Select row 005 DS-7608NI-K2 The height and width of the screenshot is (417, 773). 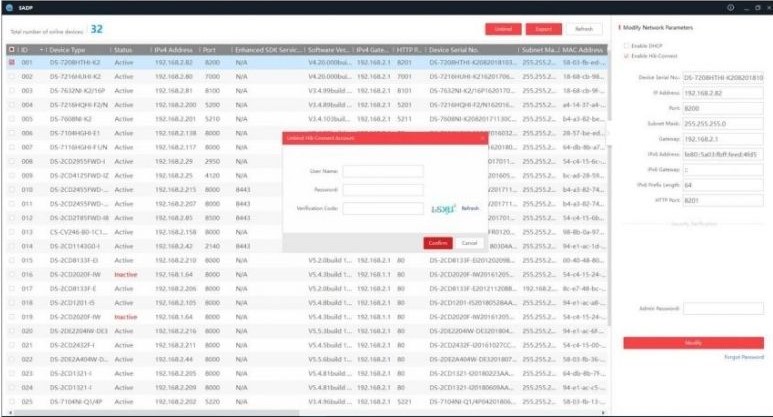[307, 119]
